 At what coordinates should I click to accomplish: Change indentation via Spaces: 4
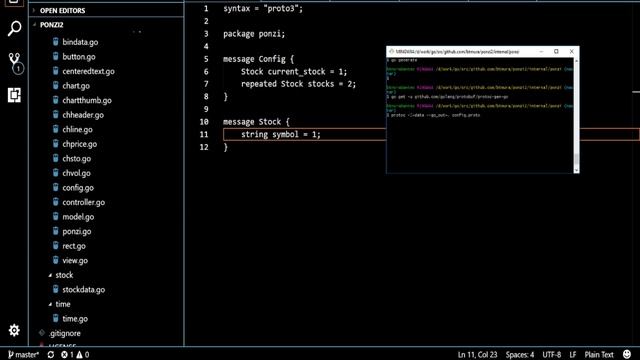520,355
